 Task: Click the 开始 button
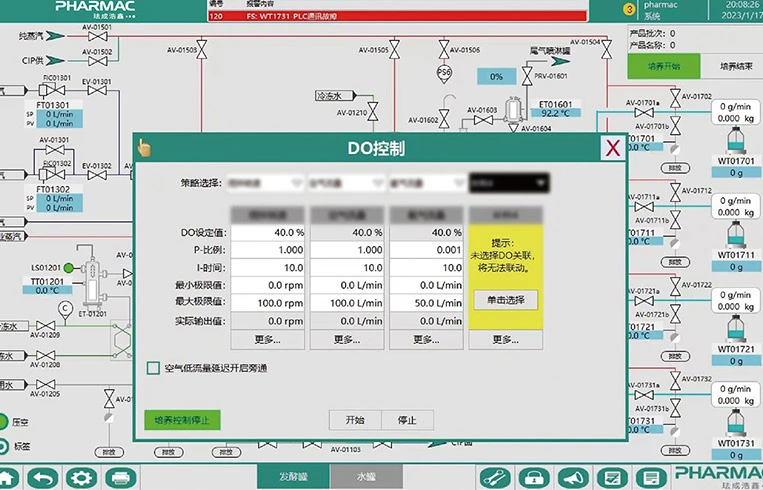pyautogui.click(x=355, y=420)
